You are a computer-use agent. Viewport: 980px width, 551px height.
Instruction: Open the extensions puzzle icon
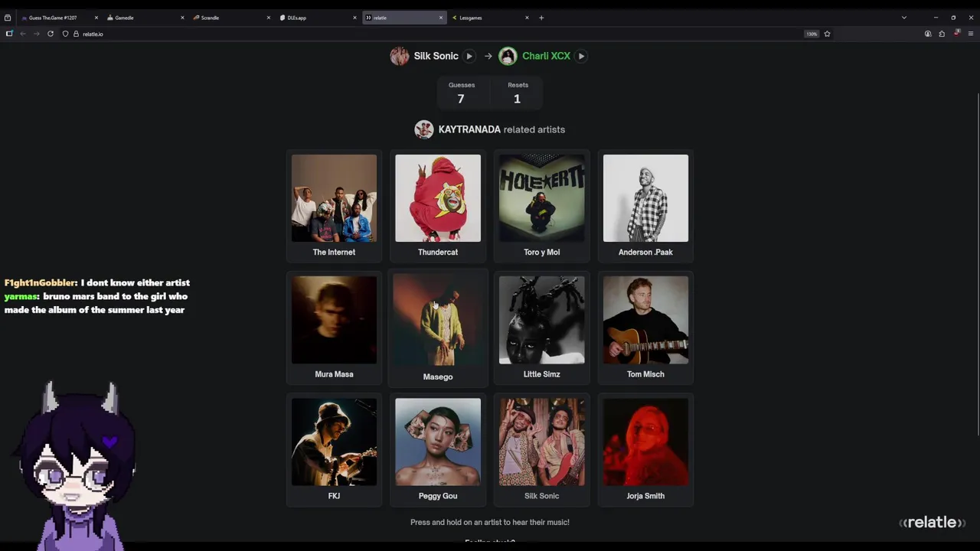click(x=942, y=34)
